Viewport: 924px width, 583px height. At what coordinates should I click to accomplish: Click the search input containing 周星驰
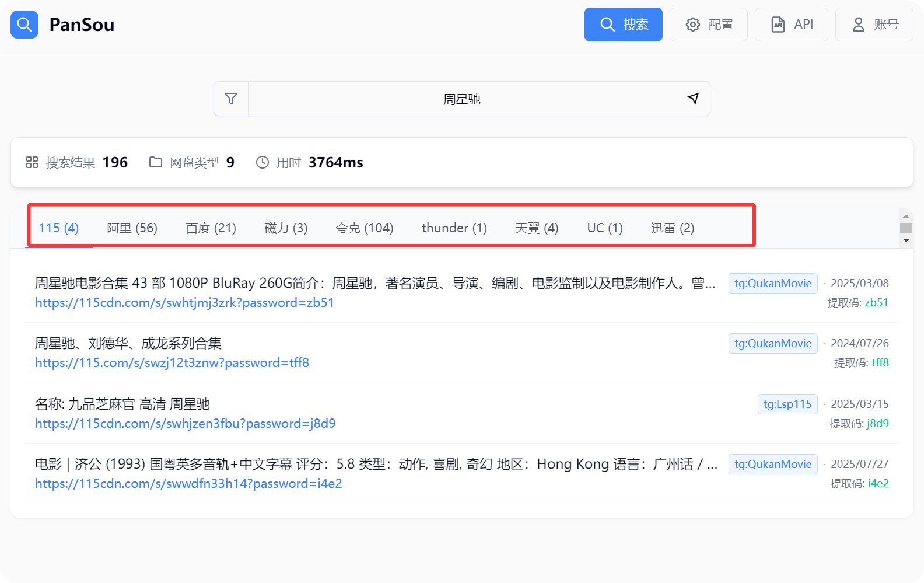pyautogui.click(x=461, y=99)
